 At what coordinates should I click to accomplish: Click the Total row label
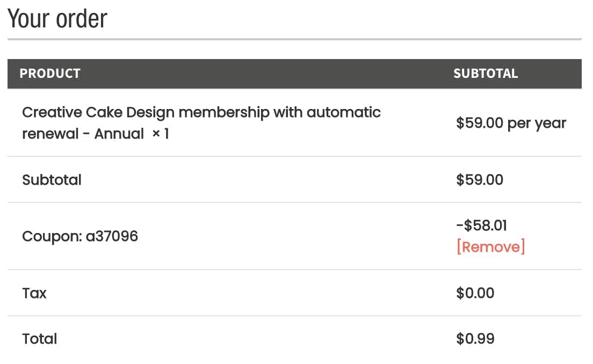40,339
